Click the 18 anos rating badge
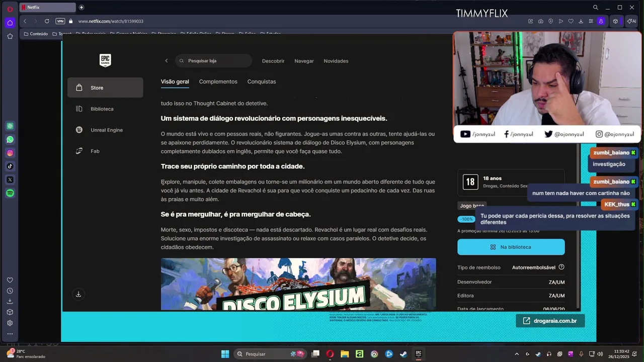Viewport: 644px width, 362px height. (x=470, y=182)
